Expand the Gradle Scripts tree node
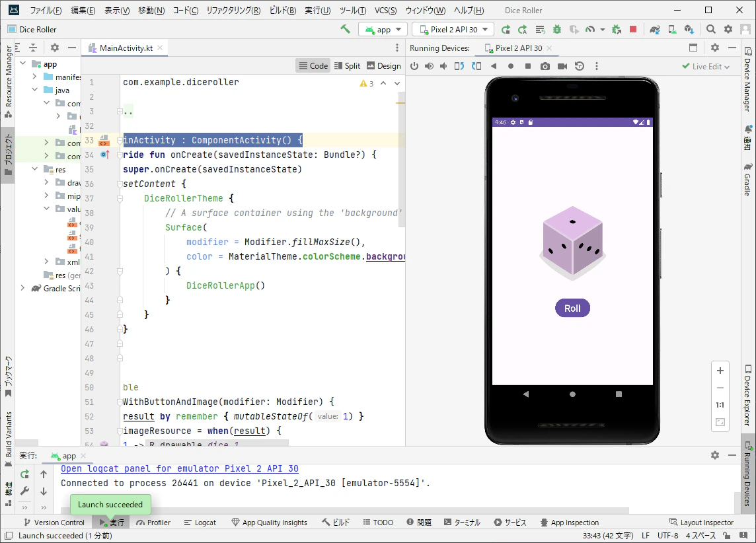Viewport: 756px width, 543px height. pos(22,288)
